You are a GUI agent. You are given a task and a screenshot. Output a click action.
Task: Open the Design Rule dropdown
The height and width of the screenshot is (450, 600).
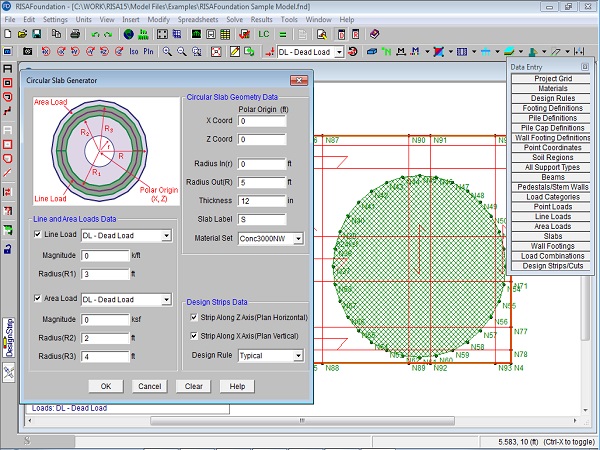[298, 356]
